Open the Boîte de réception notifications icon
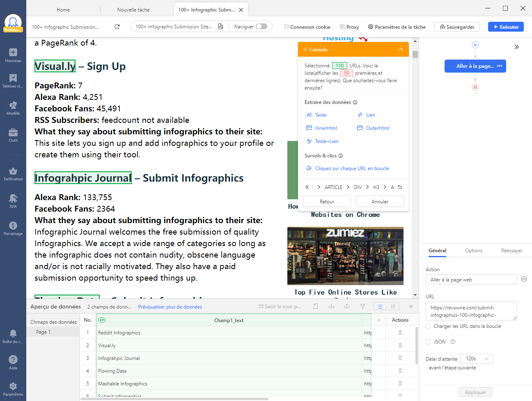 13,336
